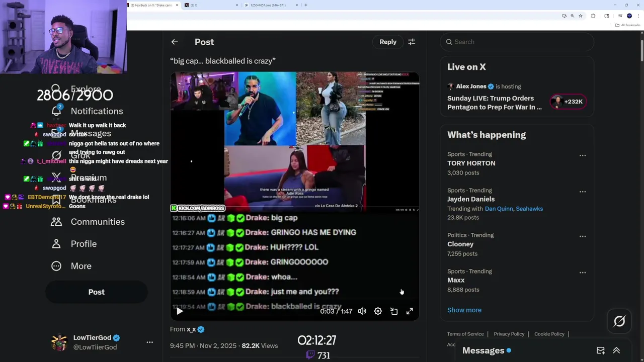The image size is (644, 362).
Task: Click the +232K listeners badge
Action: (568, 102)
